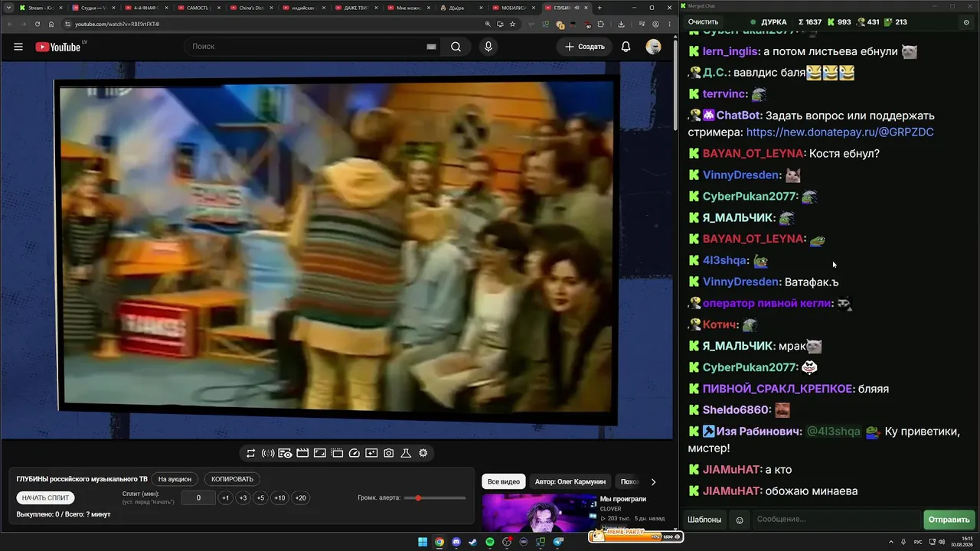Image resolution: width=980 pixels, height=551 pixels.
Task: Open Telegram from the taskbar
Action: point(558,543)
